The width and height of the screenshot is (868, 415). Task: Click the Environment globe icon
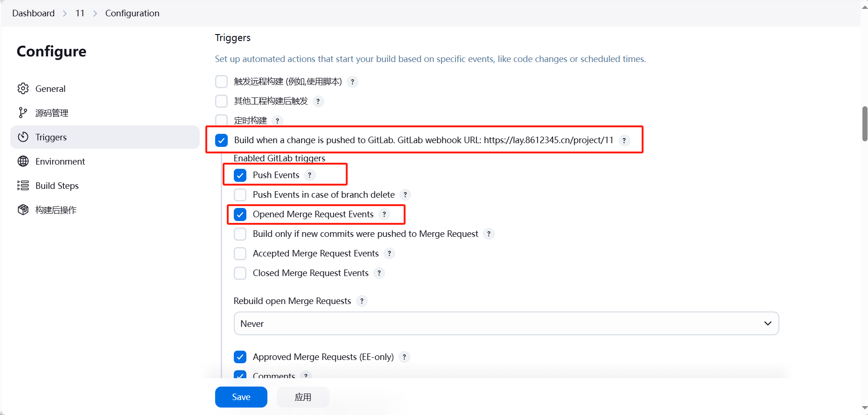click(x=23, y=161)
